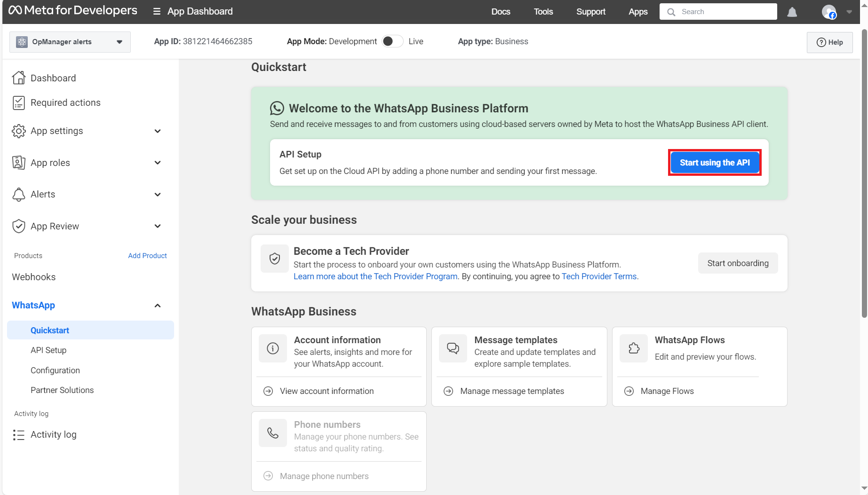Collapse the WhatsApp product section
The image size is (868, 495).
158,306
